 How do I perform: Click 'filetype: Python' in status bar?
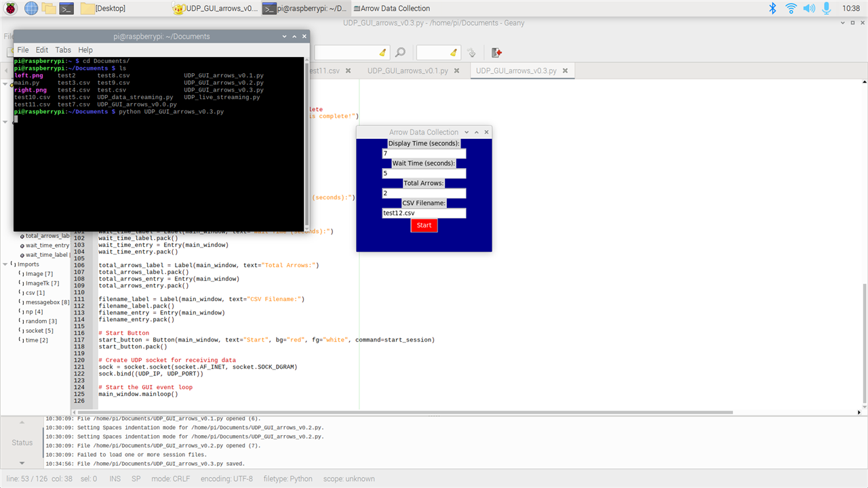[288, 479]
